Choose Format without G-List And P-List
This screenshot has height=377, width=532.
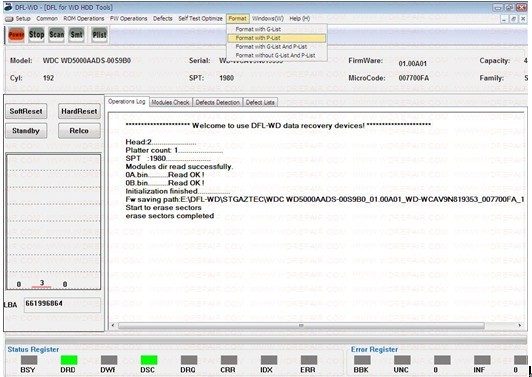point(277,55)
